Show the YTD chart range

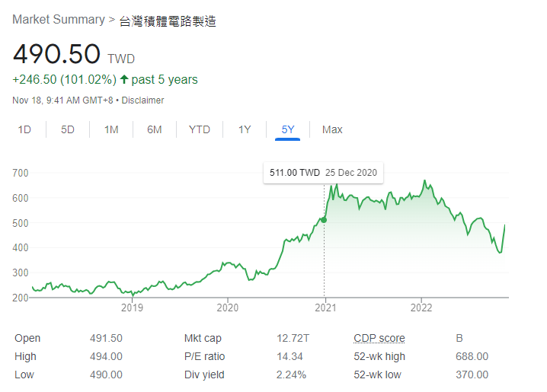tap(200, 129)
